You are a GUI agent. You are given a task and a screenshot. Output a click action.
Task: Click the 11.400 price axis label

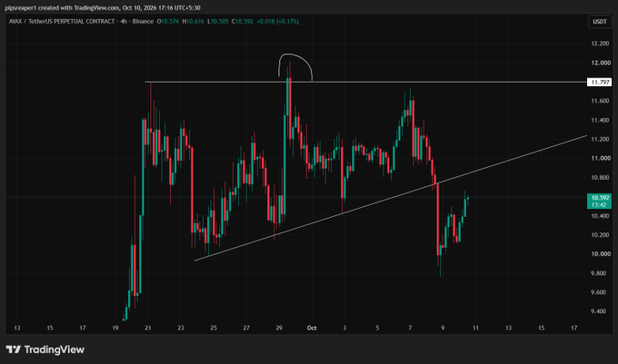click(x=600, y=121)
